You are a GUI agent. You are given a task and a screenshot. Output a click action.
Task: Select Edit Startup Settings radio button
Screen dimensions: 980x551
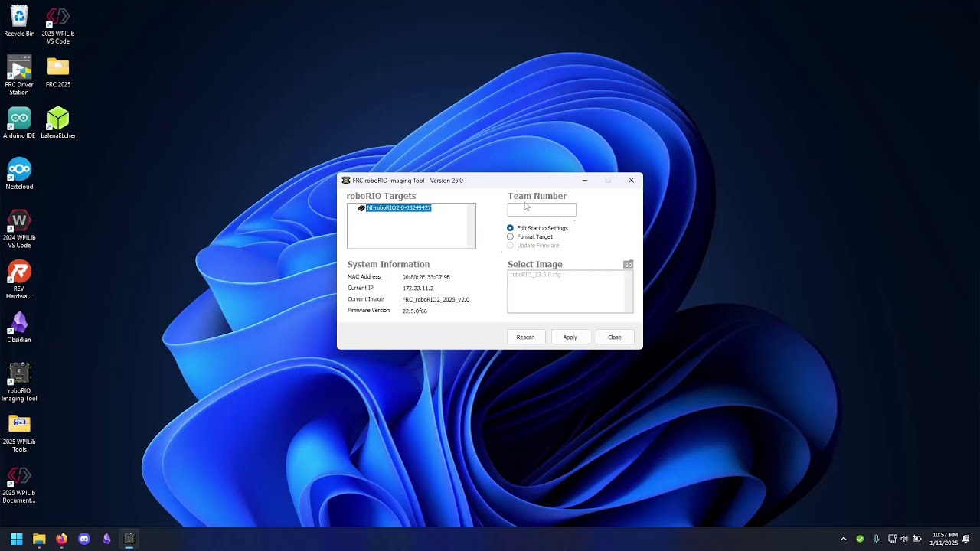510,228
